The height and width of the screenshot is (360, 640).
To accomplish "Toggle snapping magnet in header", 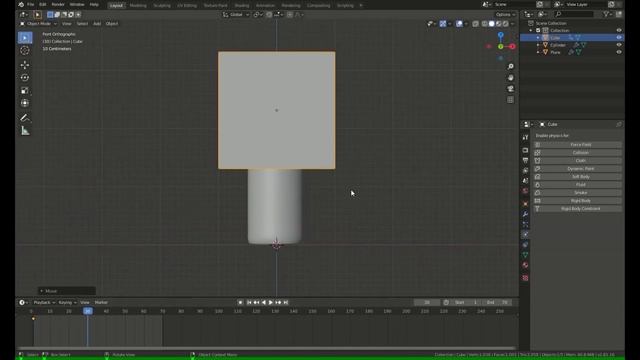I will click(269, 15).
